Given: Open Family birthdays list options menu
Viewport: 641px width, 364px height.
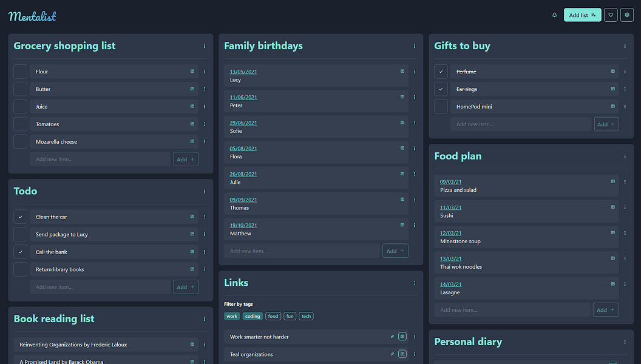Looking at the screenshot, I should tap(415, 46).
